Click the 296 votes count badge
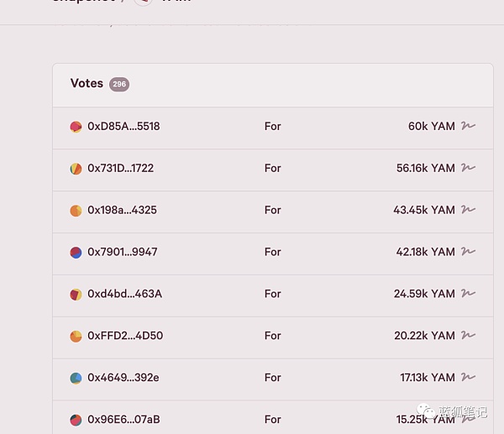 (119, 84)
